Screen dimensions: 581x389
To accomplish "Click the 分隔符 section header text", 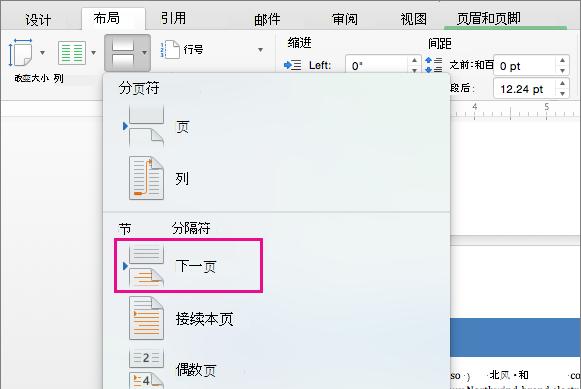I will 191,228.
